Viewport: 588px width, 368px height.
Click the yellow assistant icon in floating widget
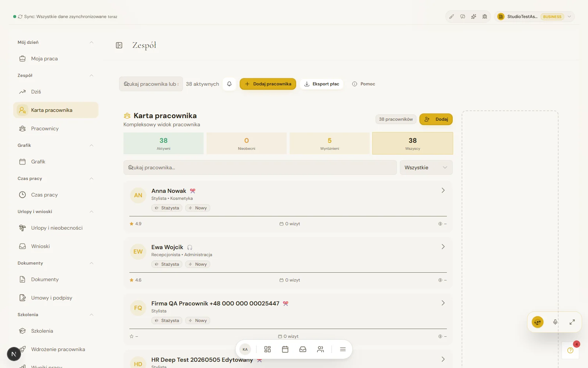coord(538,322)
